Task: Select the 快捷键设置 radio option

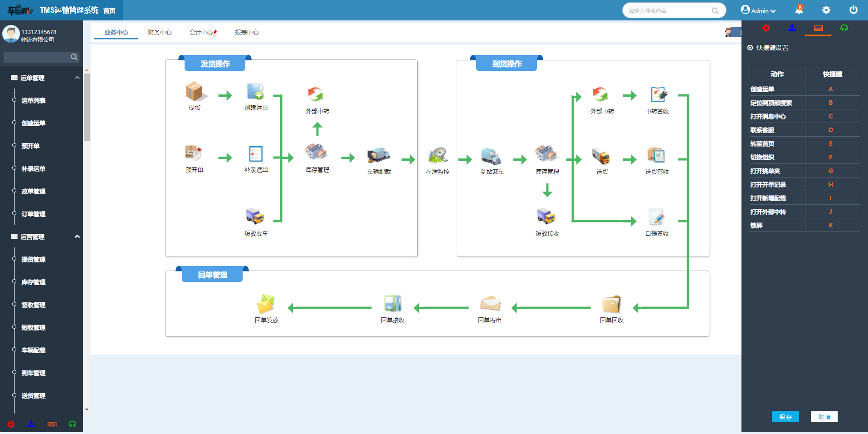Action: pyautogui.click(x=750, y=48)
